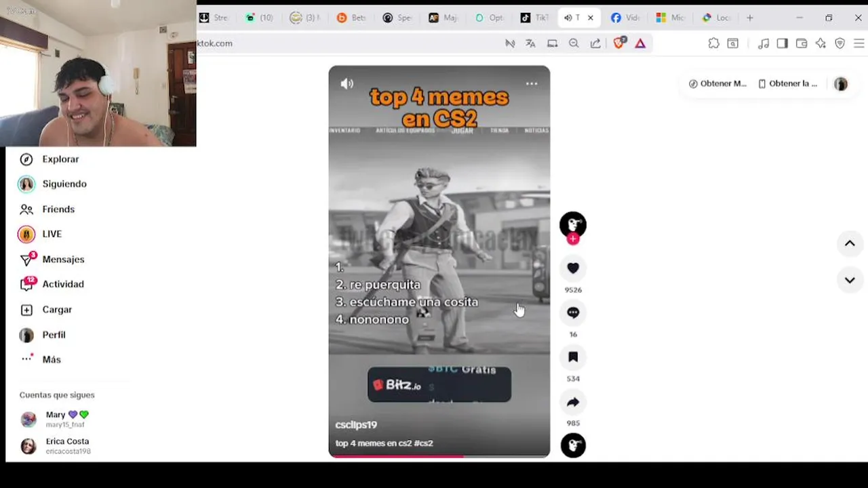This screenshot has width=868, height=488.
Task: Click the music note toolbar icon
Action: [764, 43]
